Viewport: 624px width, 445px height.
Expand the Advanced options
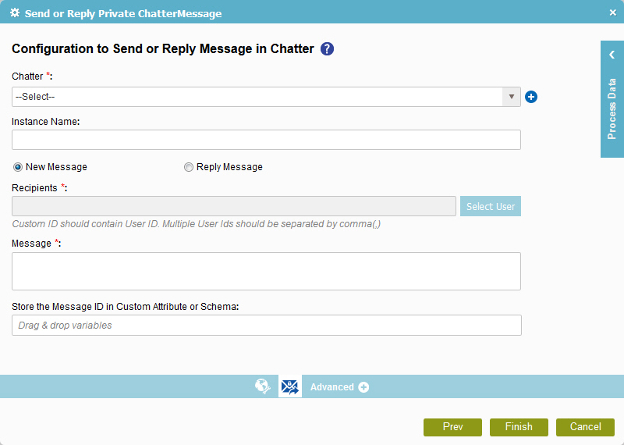(x=339, y=387)
